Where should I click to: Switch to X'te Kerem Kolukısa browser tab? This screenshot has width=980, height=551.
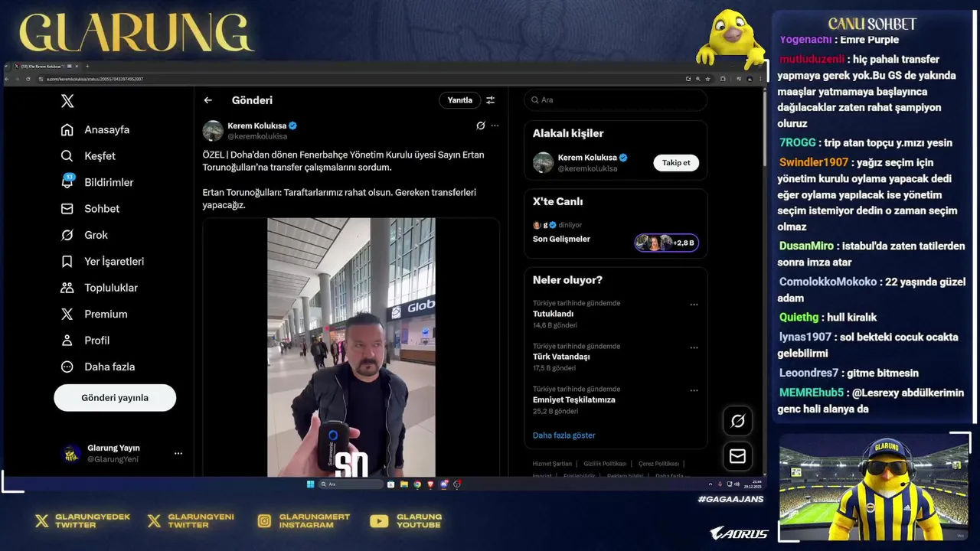tap(46, 67)
